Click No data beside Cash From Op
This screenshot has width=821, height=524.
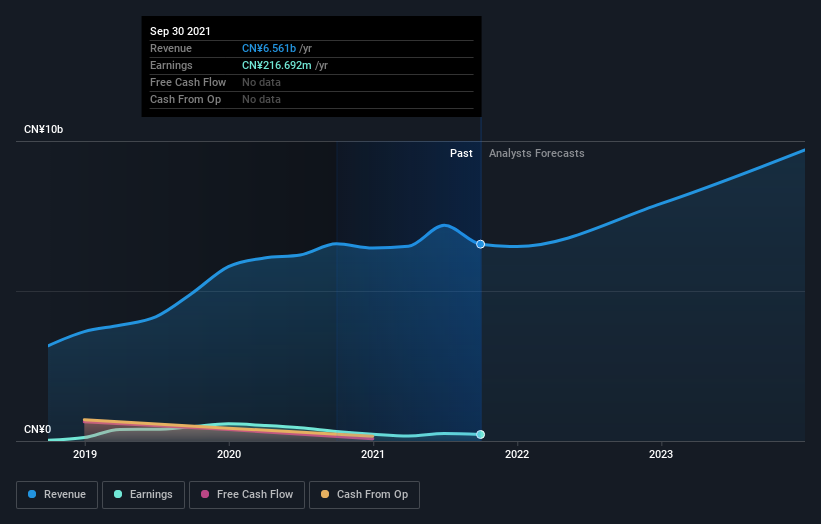[261, 99]
